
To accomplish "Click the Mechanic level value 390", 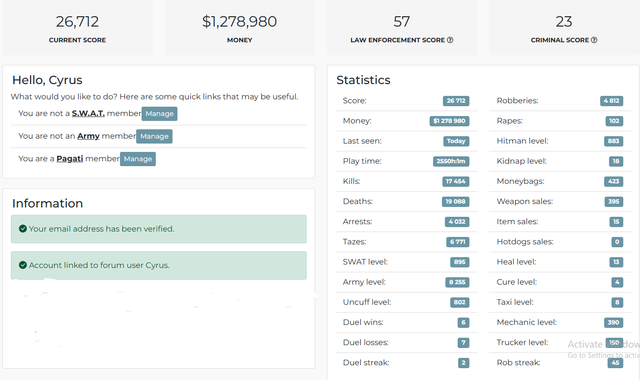I will [613, 322].
